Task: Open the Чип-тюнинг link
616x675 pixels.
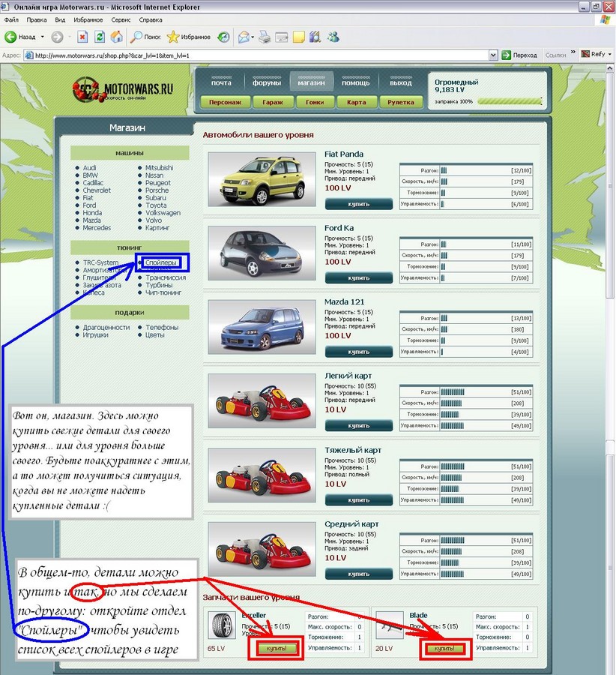Action: 163,292
